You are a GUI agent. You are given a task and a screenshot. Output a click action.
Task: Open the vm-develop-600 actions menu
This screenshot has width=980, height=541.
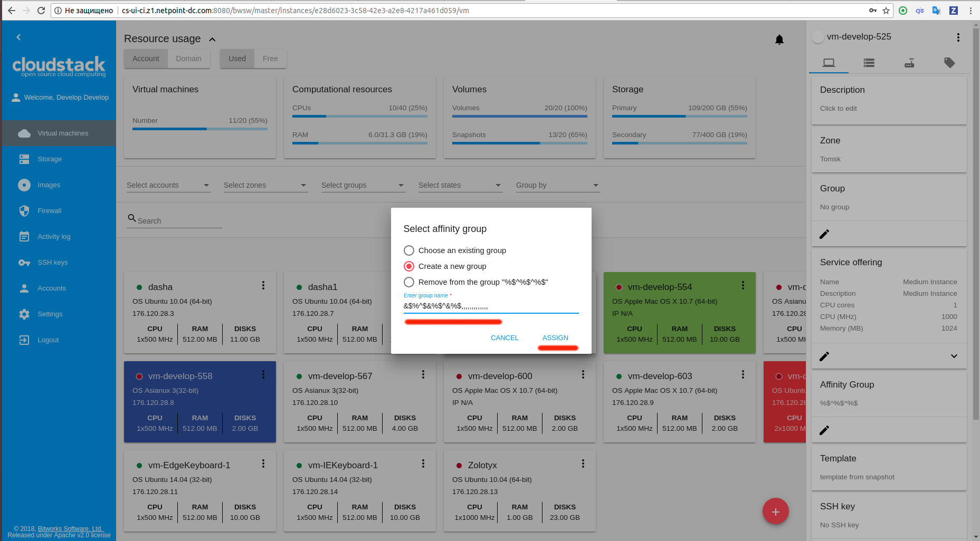coord(583,374)
